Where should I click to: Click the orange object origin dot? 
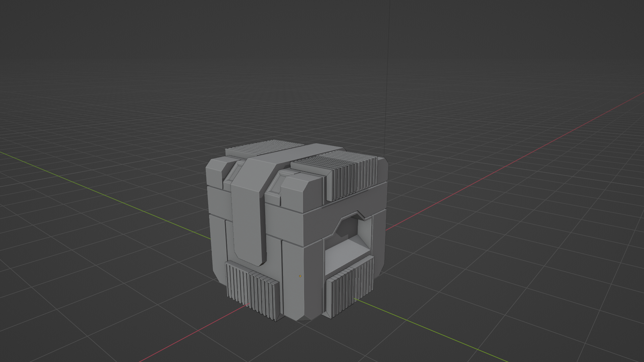click(300, 276)
